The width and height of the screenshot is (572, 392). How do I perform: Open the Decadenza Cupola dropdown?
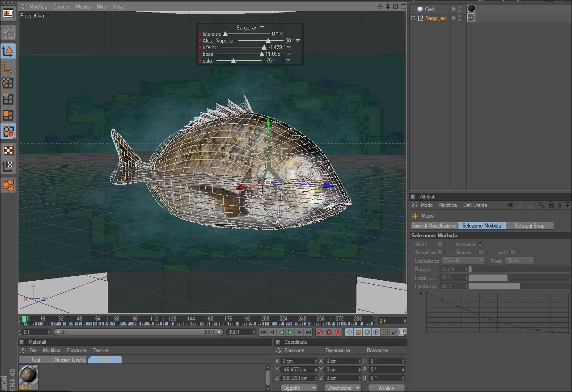pyautogui.click(x=463, y=261)
